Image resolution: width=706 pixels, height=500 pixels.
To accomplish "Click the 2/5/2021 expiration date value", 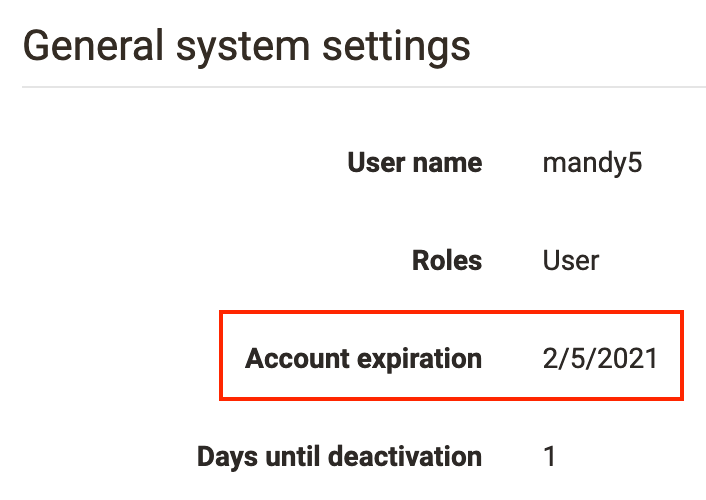I will pyautogui.click(x=600, y=358).
